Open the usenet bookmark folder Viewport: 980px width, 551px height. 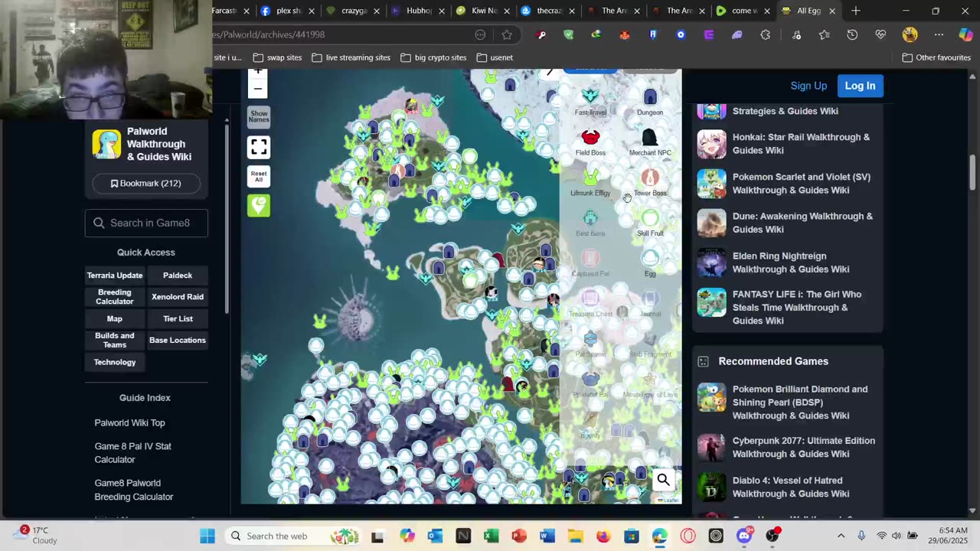click(x=495, y=57)
